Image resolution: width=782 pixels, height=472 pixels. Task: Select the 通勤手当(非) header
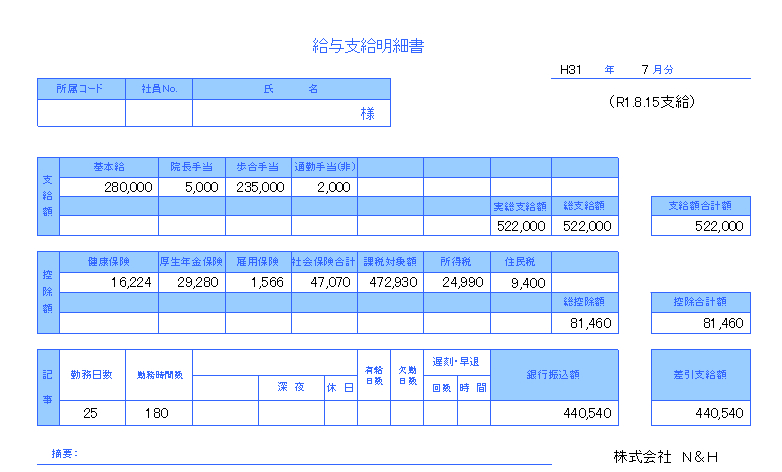pyautogui.click(x=325, y=167)
